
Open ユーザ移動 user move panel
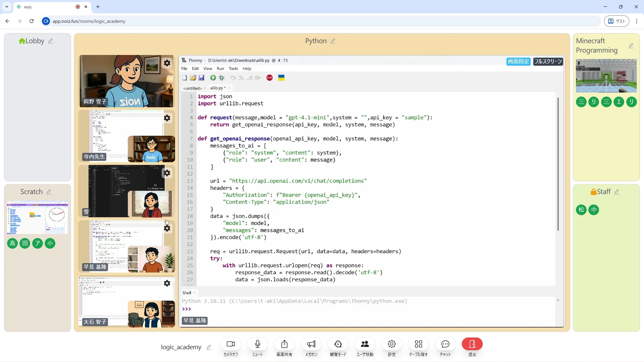(365, 344)
